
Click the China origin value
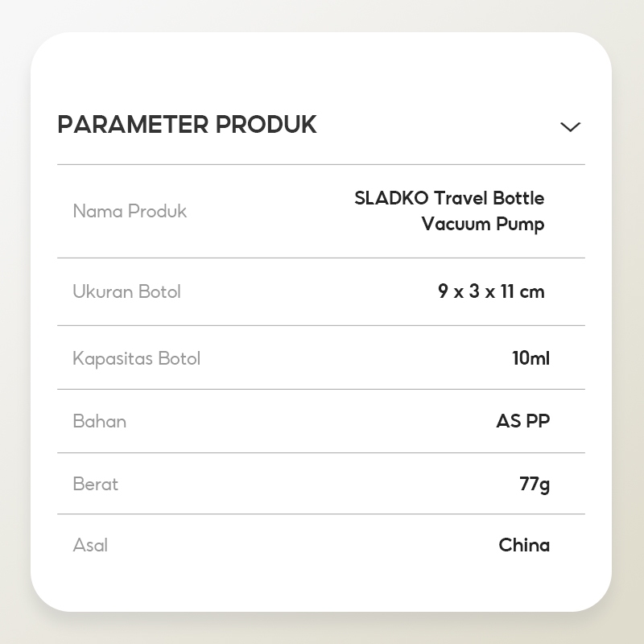tap(524, 545)
